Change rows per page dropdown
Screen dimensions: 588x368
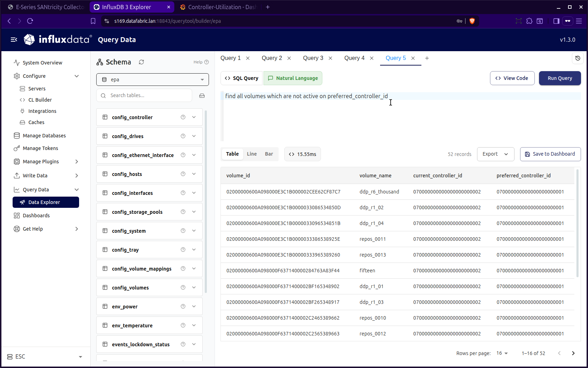pos(502,353)
